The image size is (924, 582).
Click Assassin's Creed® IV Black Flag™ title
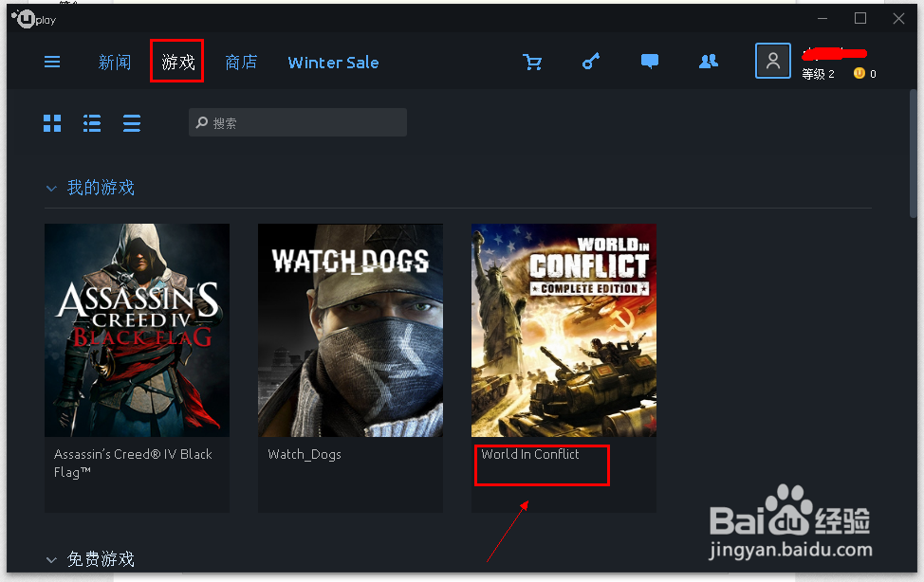(x=133, y=463)
